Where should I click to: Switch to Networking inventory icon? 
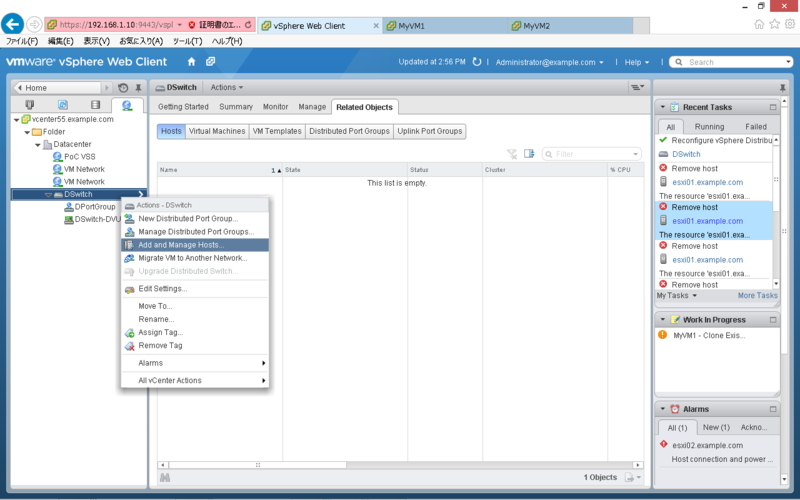point(127,105)
